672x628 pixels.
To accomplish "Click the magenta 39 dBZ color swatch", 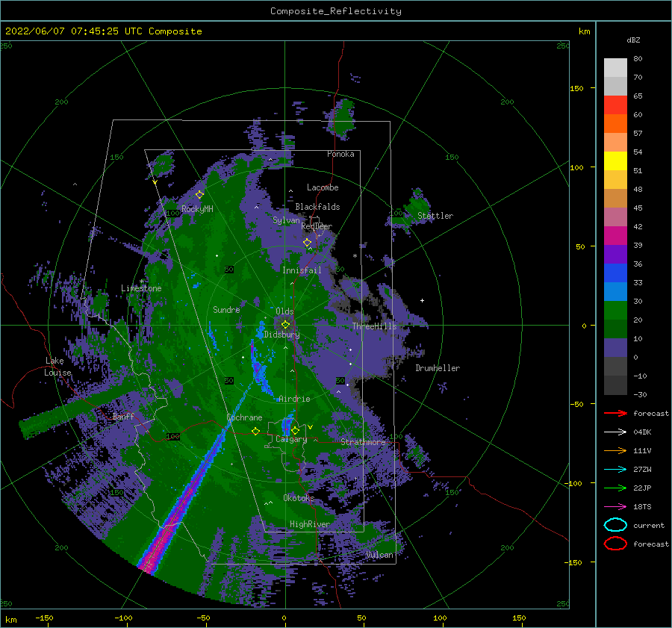I will (615, 236).
